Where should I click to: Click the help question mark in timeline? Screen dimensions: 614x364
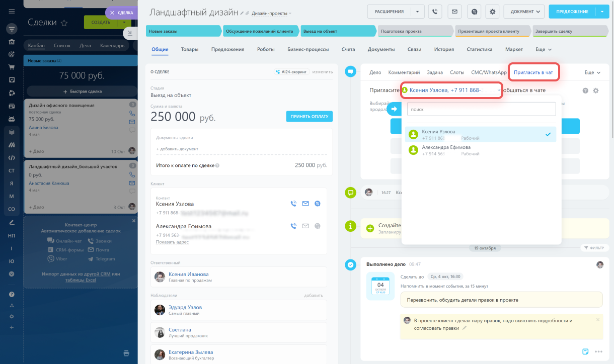pos(585,90)
